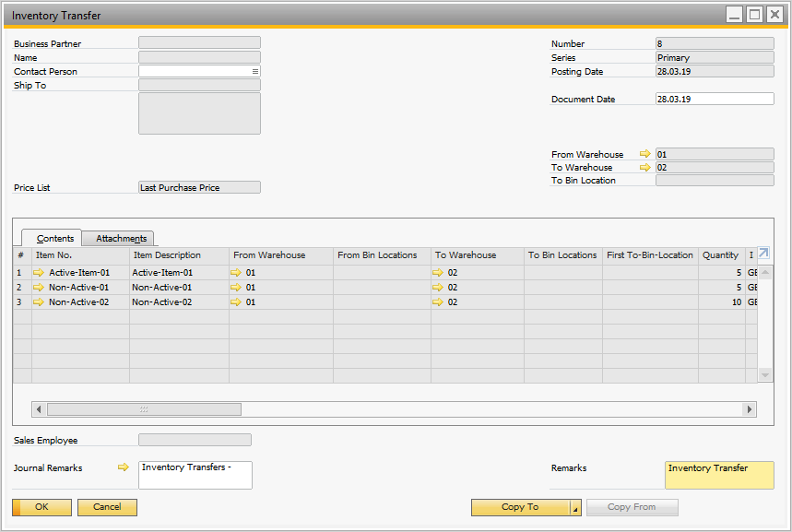Click the scroll right arrow under the table

[750, 409]
